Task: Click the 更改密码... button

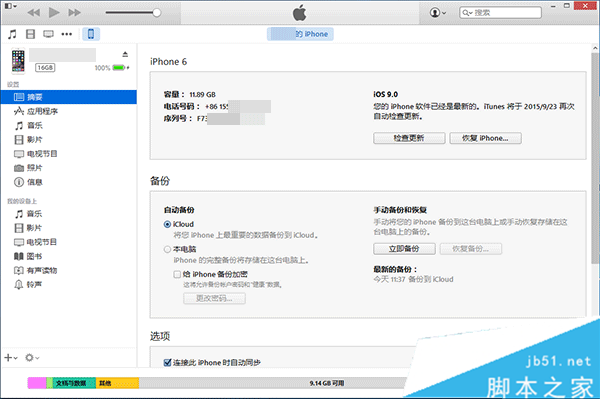Action: 214,298
